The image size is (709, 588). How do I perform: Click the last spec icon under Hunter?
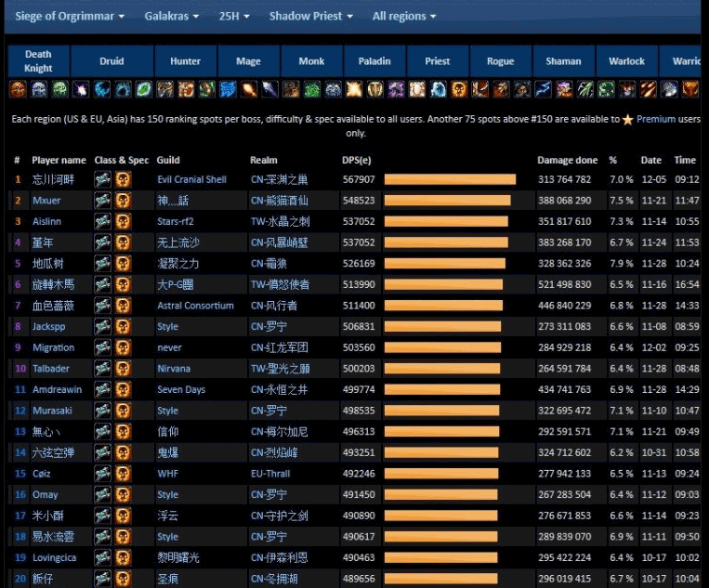tap(206, 90)
